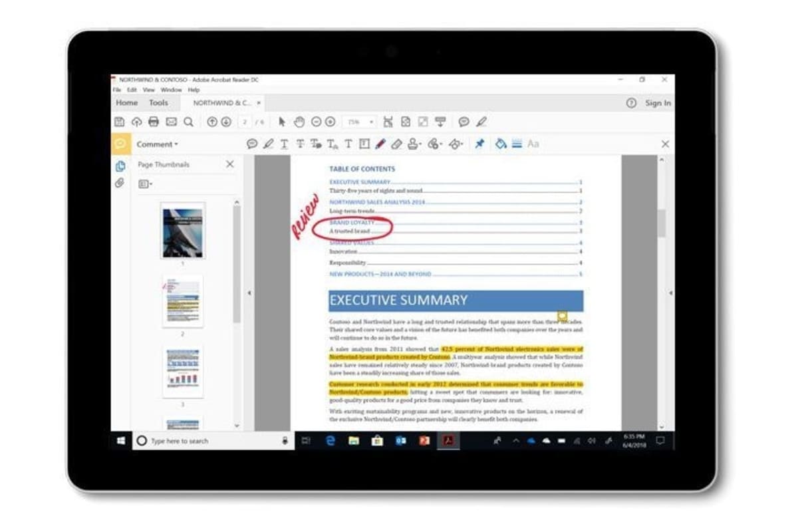Open the Attach File comment tool
This screenshot has width=798, height=532.
coord(436,144)
